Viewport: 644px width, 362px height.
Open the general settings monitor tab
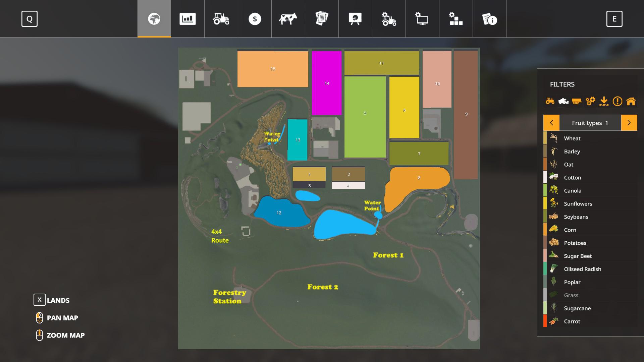pos(422,19)
